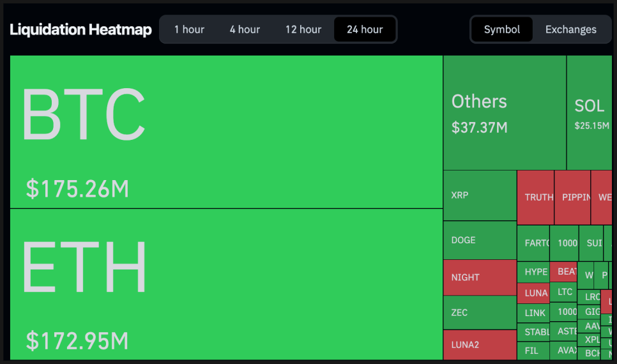Open the BTC $175.26M liquidation tile
This screenshot has width=617, height=364.
tap(226, 132)
